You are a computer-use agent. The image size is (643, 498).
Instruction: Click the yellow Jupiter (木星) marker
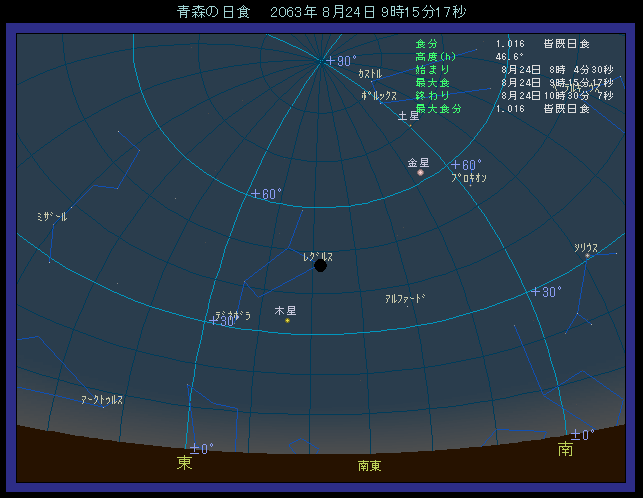pos(287,320)
